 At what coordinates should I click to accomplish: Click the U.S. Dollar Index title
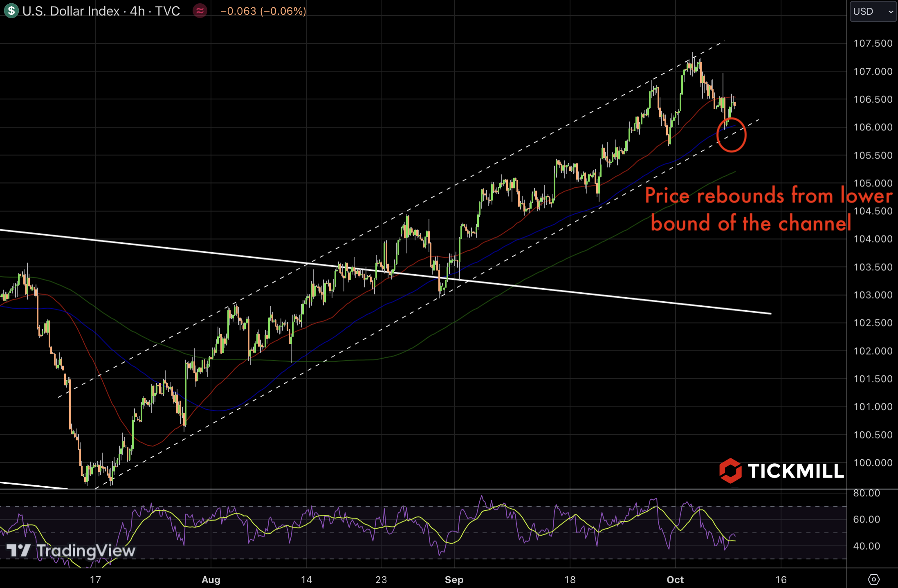coord(71,11)
